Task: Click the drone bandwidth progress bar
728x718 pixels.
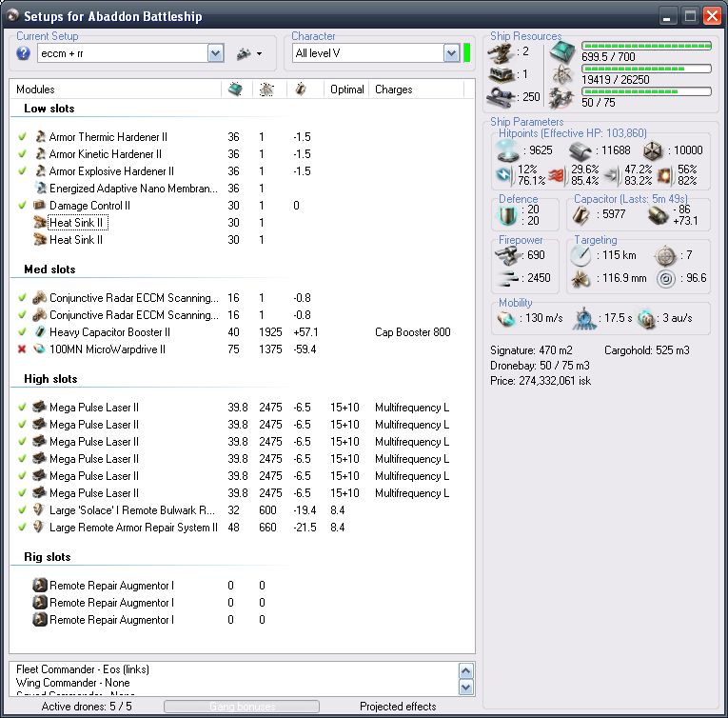Action: click(x=646, y=91)
